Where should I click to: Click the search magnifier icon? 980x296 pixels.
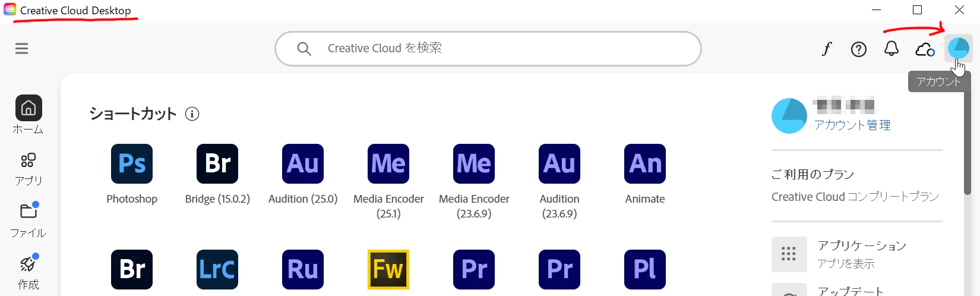click(304, 49)
